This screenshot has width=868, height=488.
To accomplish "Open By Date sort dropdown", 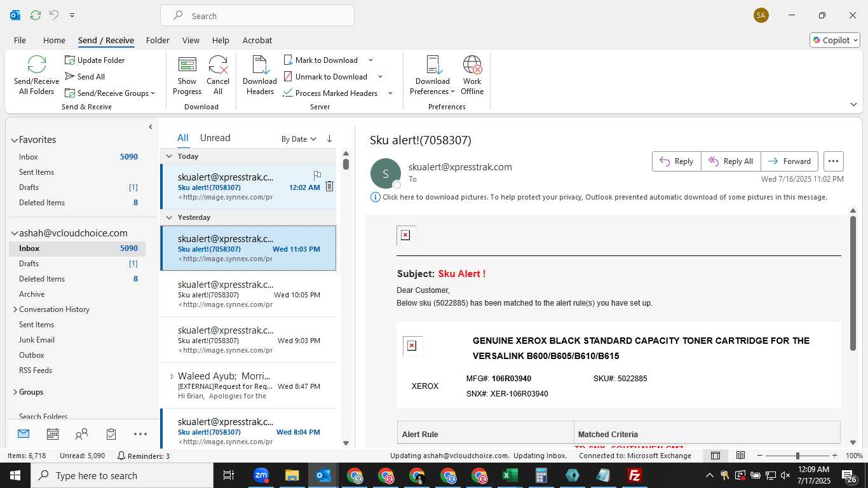I will click(299, 139).
